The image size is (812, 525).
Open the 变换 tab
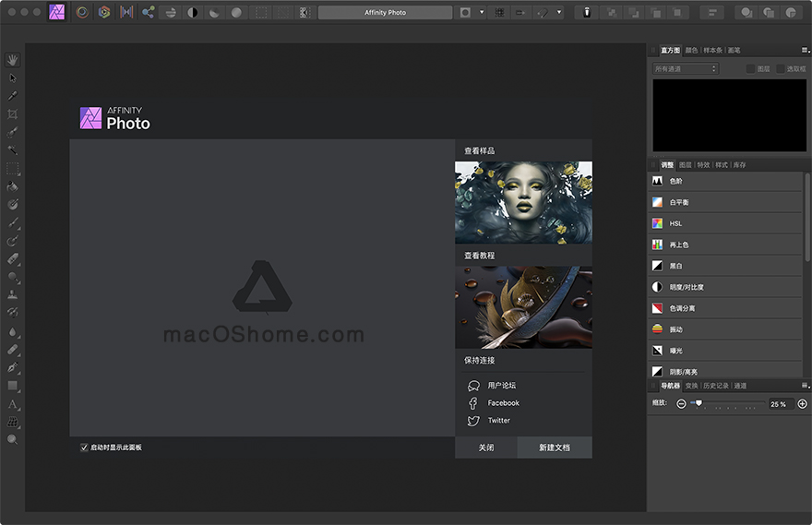[691, 386]
